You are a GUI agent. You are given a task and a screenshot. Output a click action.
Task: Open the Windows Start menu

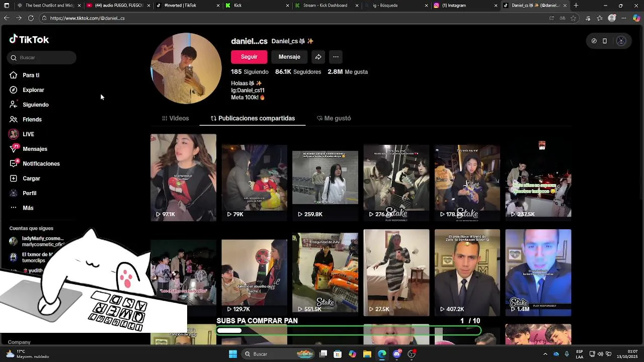(232, 354)
